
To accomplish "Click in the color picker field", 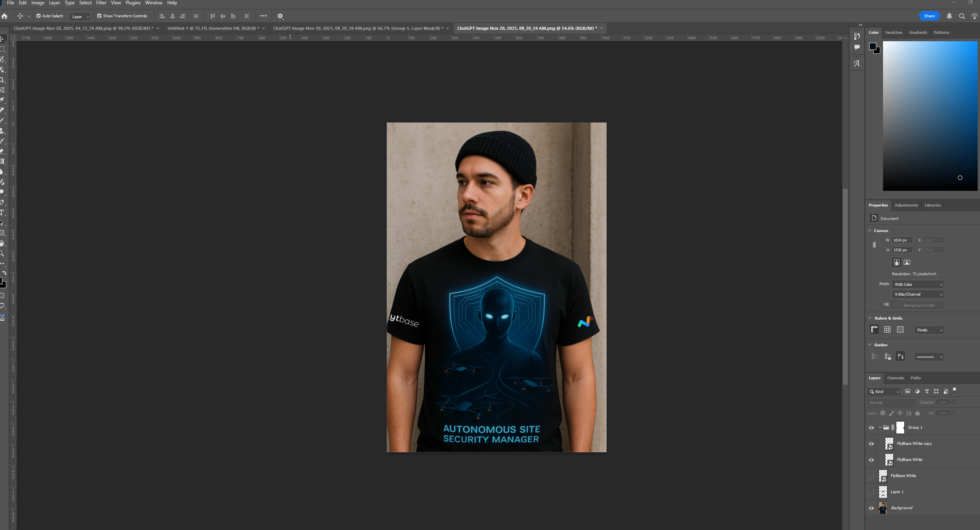I will [930, 116].
